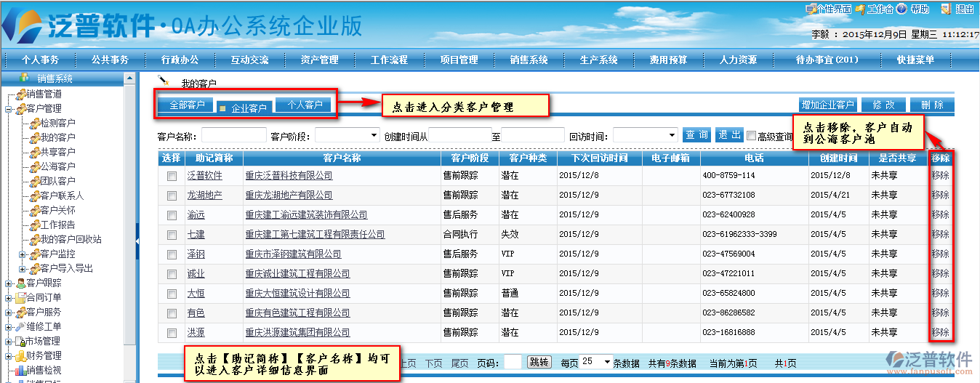Click the 增加企业客户 button
This screenshot has height=383, width=980.
point(827,105)
